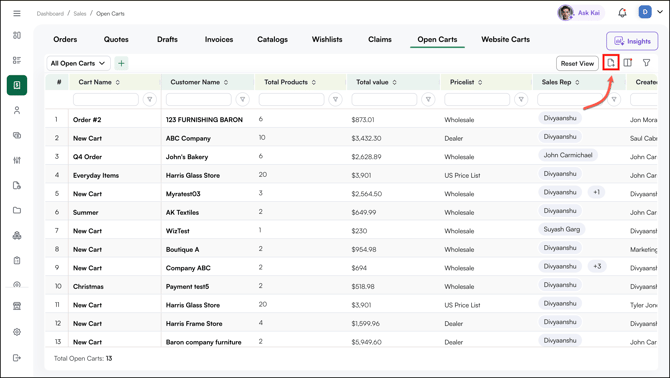This screenshot has height=378, width=670.
Task: Expand the All Open Carts dropdown
Action: pyautogui.click(x=78, y=63)
